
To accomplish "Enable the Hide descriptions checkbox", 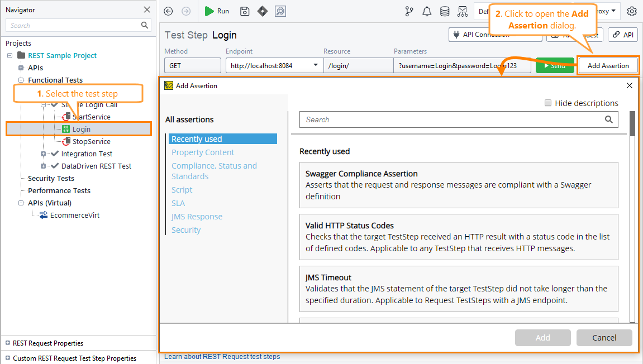I will pos(548,103).
